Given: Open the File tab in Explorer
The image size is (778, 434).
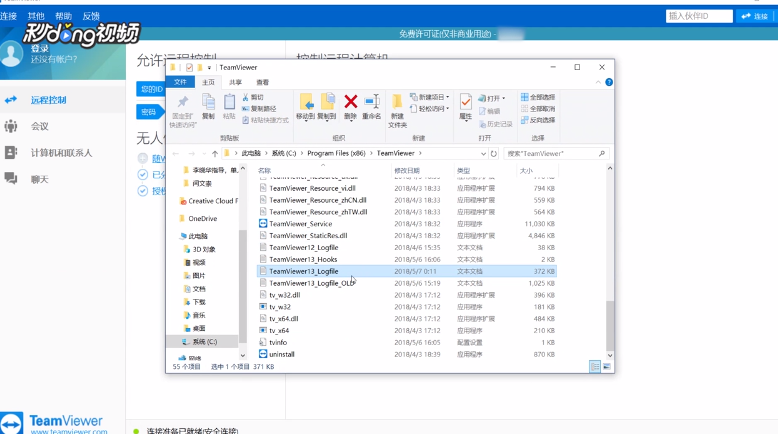Looking at the screenshot, I should pyautogui.click(x=180, y=82).
